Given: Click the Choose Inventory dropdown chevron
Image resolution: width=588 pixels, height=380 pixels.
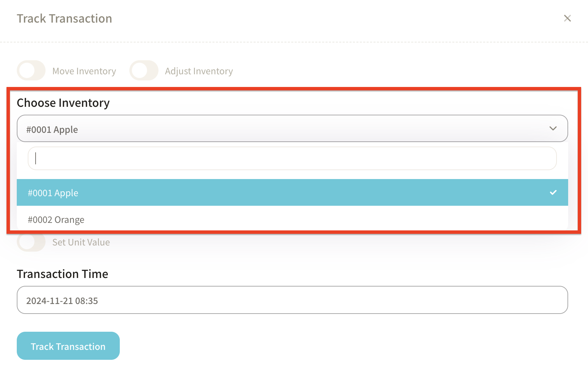Looking at the screenshot, I should point(553,128).
